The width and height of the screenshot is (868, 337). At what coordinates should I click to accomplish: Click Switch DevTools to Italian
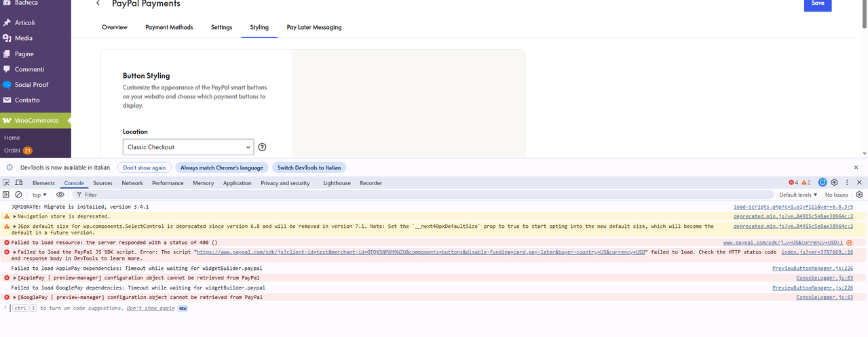(x=309, y=167)
